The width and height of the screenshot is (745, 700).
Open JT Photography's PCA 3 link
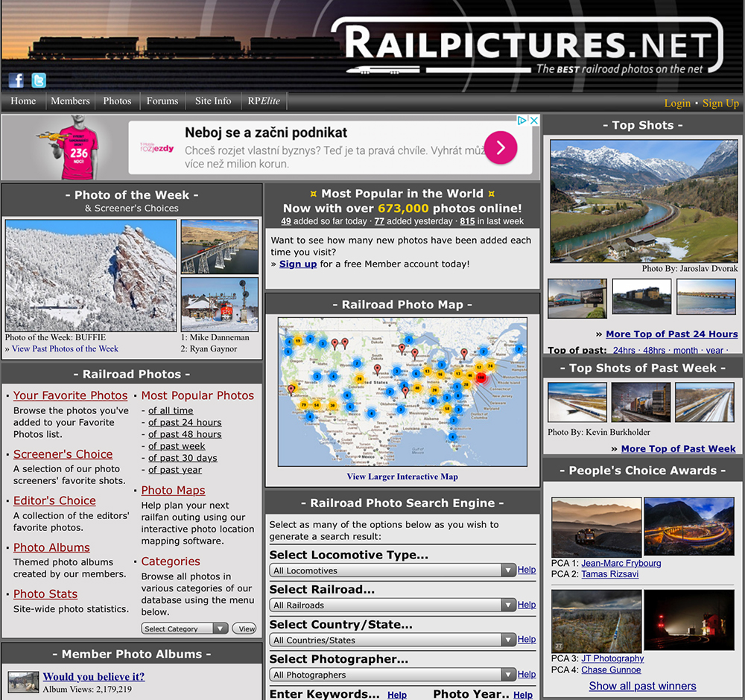612,659
